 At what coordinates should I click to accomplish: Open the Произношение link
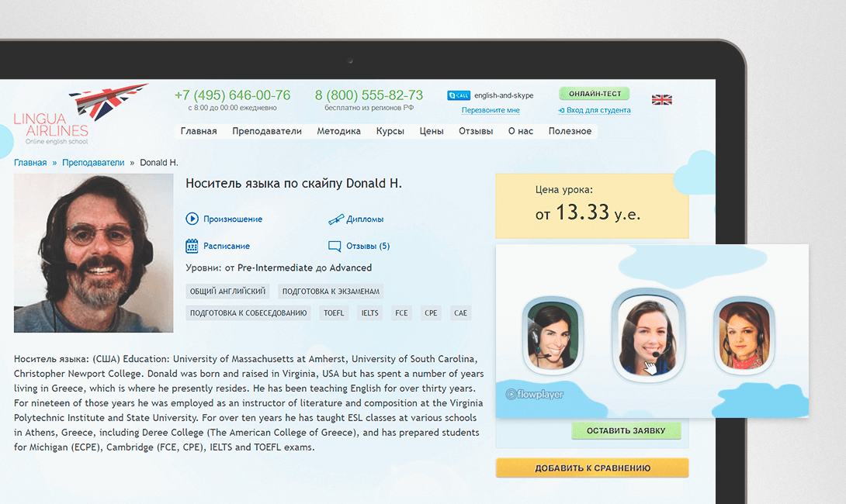[233, 219]
